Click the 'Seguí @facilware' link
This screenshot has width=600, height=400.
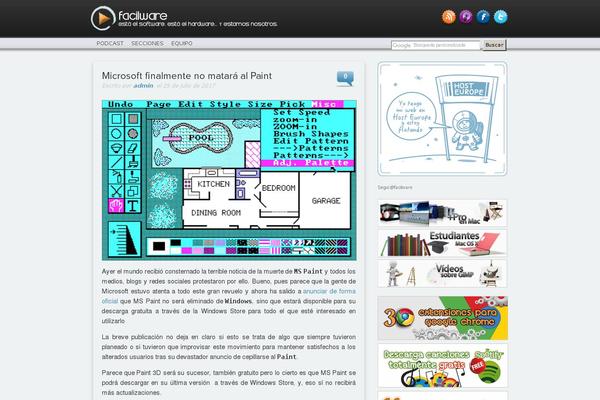[x=395, y=188]
